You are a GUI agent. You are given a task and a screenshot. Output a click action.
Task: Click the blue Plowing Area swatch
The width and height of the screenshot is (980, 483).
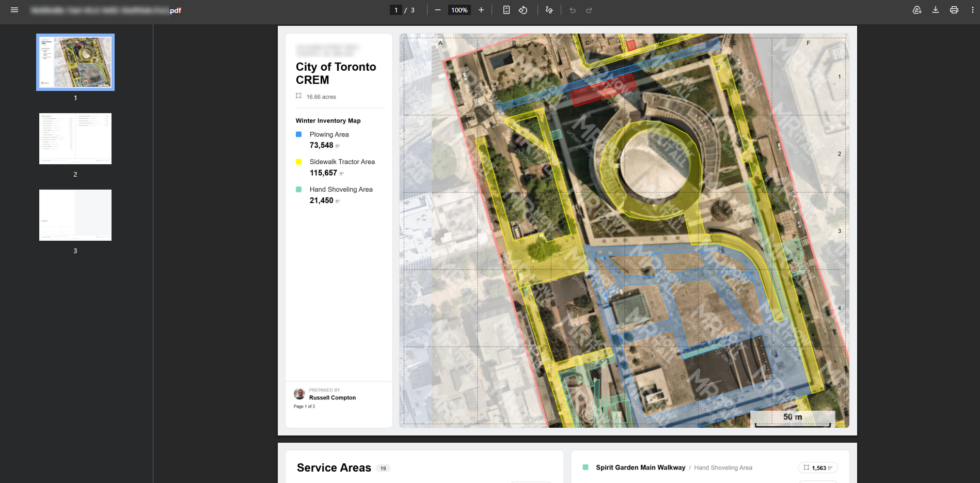[x=298, y=134]
